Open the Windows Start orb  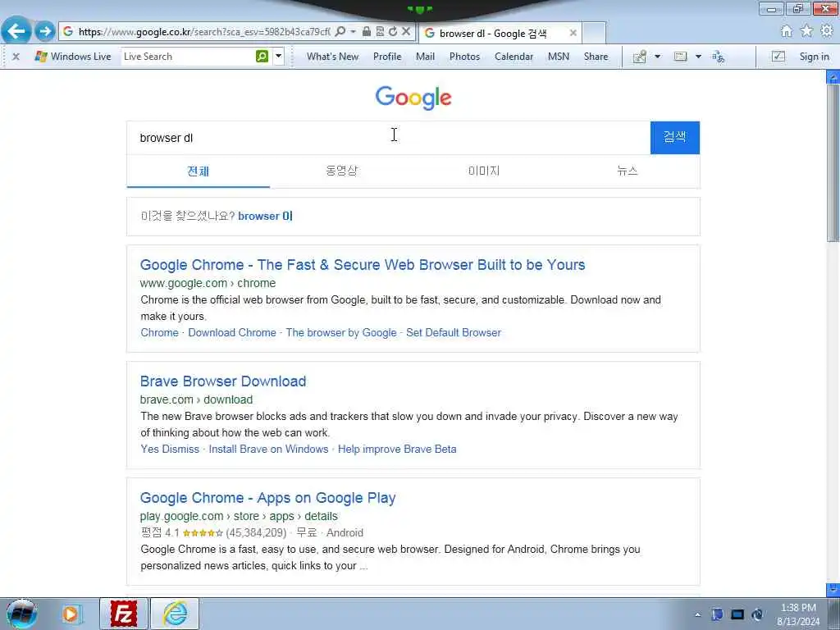tap(21, 614)
